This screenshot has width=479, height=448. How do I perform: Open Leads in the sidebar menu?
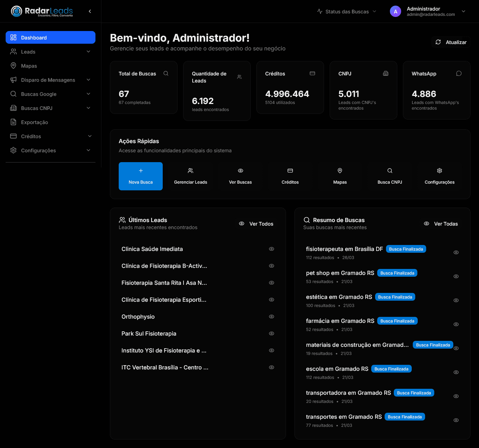[50, 51]
